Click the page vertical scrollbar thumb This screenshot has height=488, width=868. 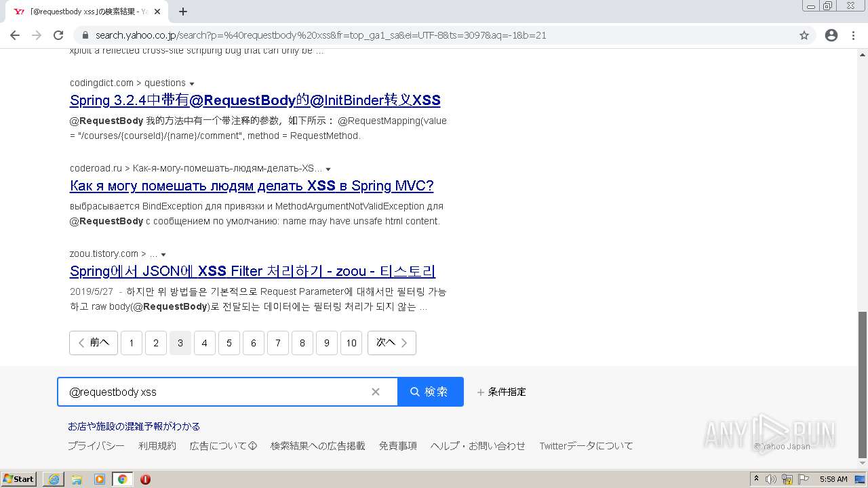click(862, 385)
